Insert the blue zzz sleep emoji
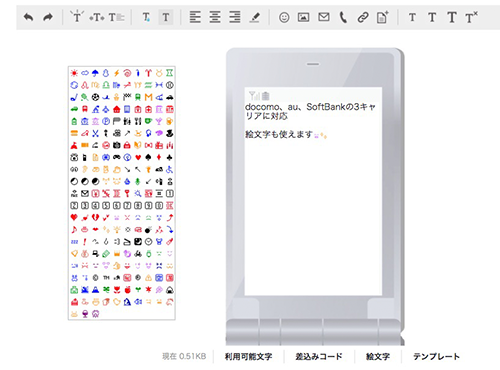Viewport: 500px width, 370px height. pyautogui.click(x=74, y=242)
